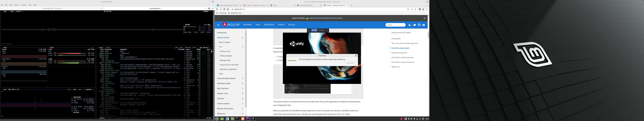The width and height of the screenshot is (644, 121).
Task: Bookmark this page with star icon
Action: [415, 9]
